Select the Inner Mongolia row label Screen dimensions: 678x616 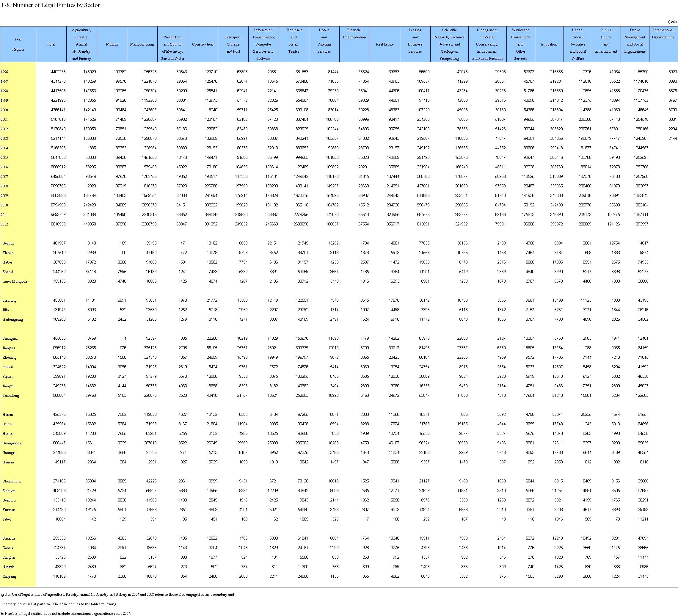tap(15, 281)
